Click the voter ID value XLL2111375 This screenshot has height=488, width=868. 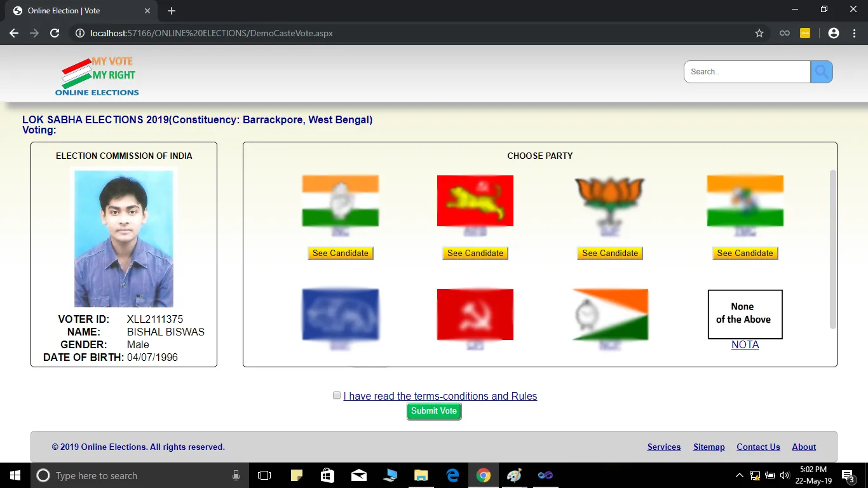pos(155,319)
